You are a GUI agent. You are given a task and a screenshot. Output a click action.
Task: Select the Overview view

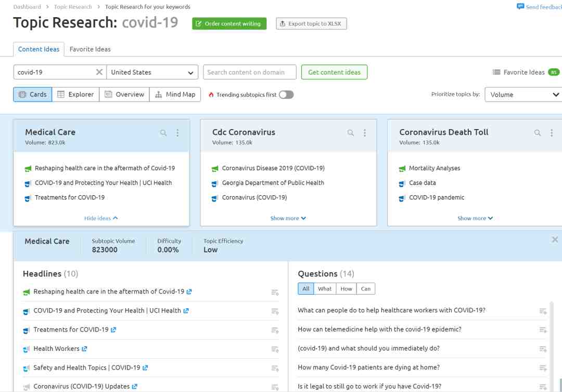(124, 94)
